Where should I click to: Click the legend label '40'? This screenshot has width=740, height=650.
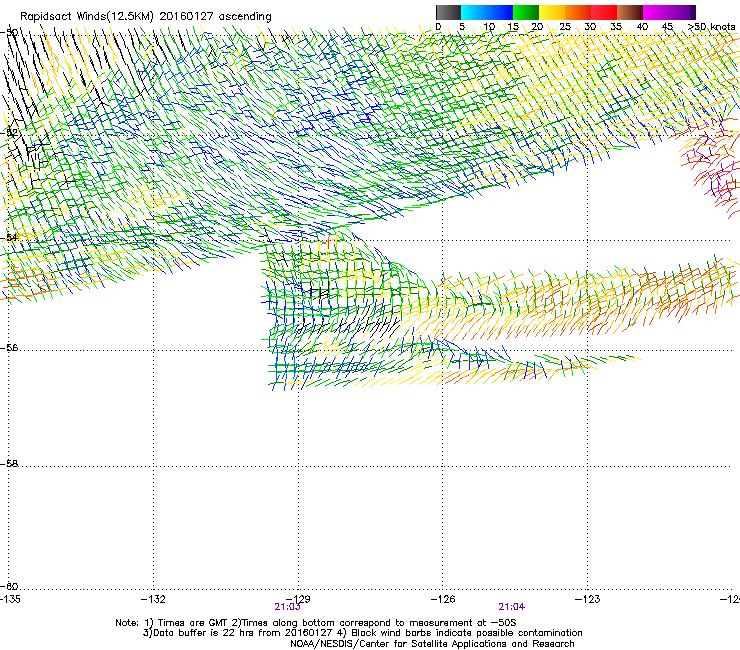642,27
